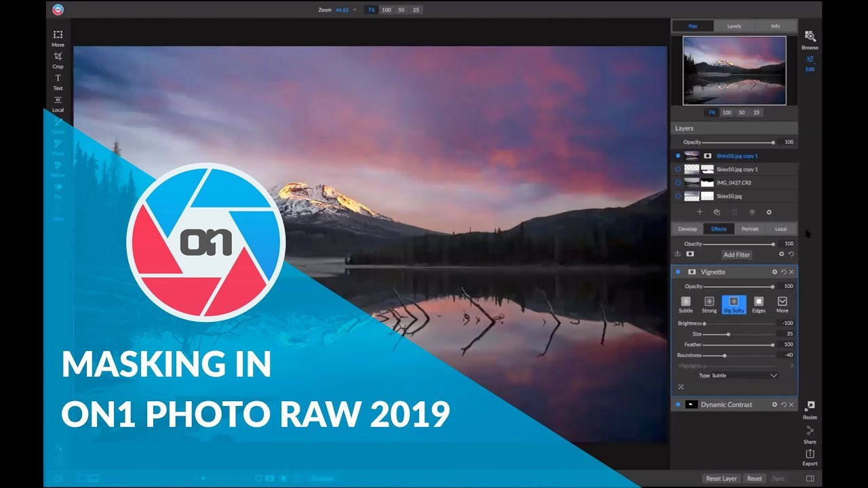Reset the Vignette filter
Screen dimensions: 868x488
pyautogui.click(x=783, y=272)
